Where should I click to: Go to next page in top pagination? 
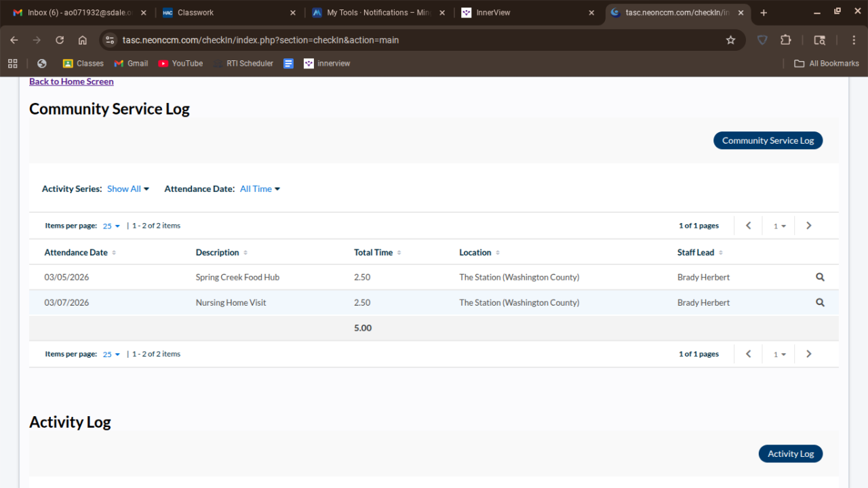click(x=808, y=226)
